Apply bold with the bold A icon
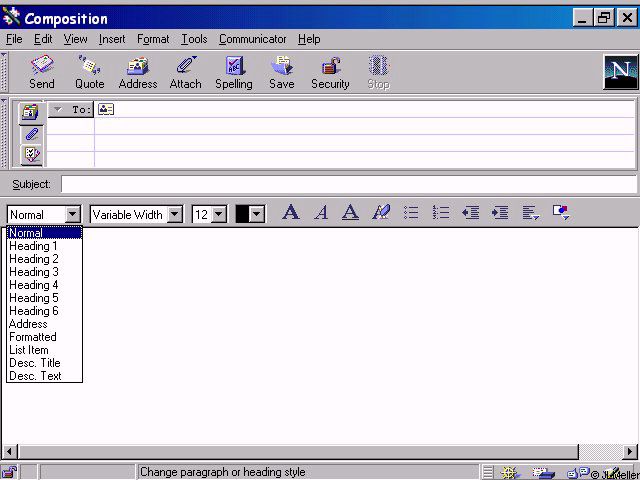Viewport: 640px width, 480px height. [291, 213]
